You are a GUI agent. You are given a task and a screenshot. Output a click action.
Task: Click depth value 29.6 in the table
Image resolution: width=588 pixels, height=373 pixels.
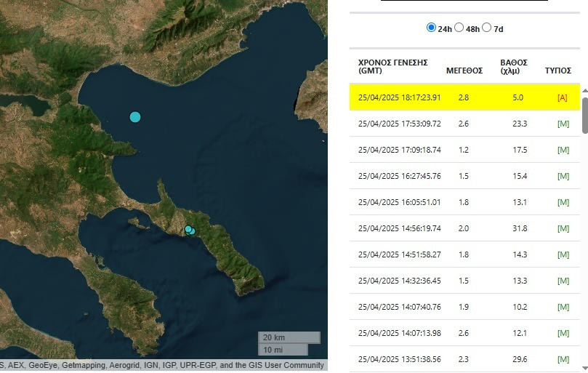pyautogui.click(x=520, y=359)
